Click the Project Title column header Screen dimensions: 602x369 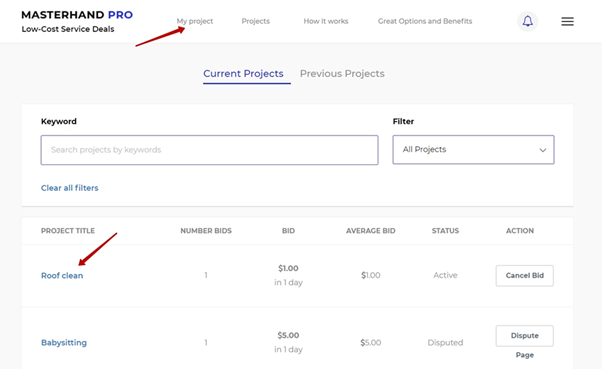[68, 231]
